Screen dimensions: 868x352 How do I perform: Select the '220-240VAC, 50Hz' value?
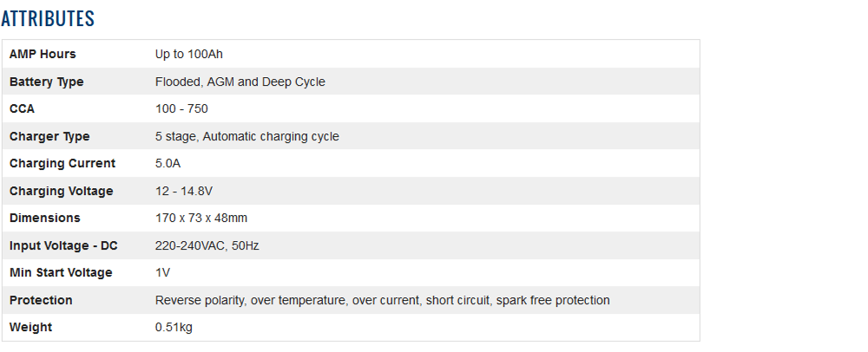[207, 245]
